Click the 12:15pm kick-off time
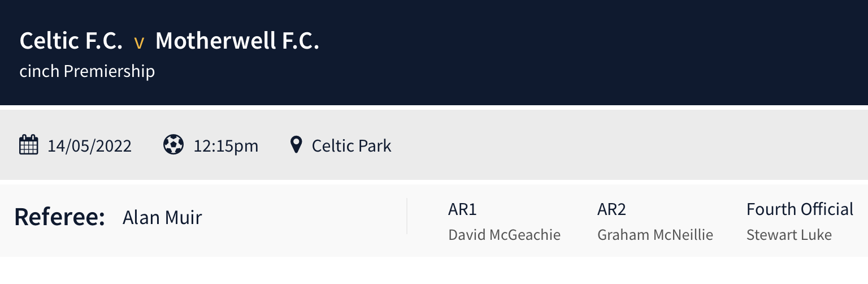This screenshot has height=284, width=868. 226,146
